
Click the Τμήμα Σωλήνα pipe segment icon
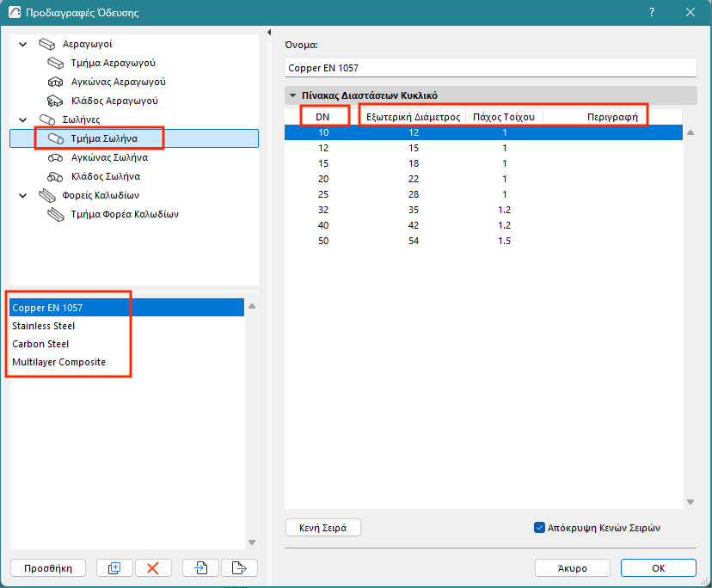pos(55,139)
